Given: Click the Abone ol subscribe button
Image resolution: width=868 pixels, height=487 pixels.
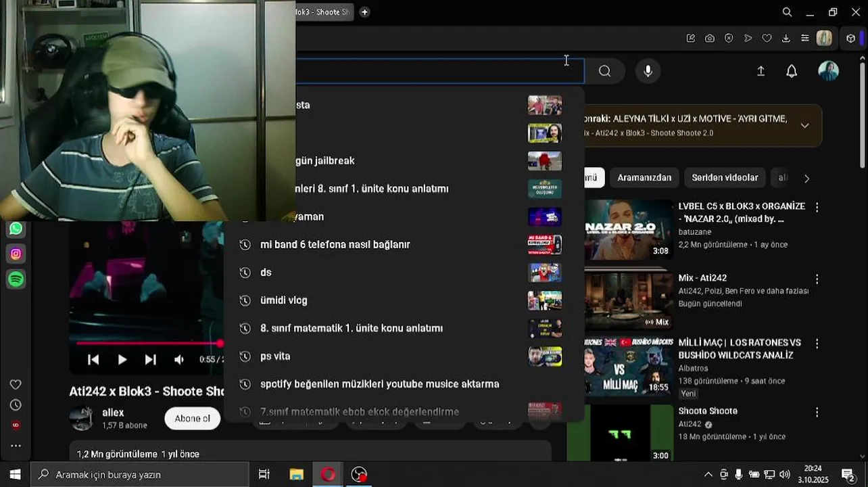Looking at the screenshot, I should (193, 418).
